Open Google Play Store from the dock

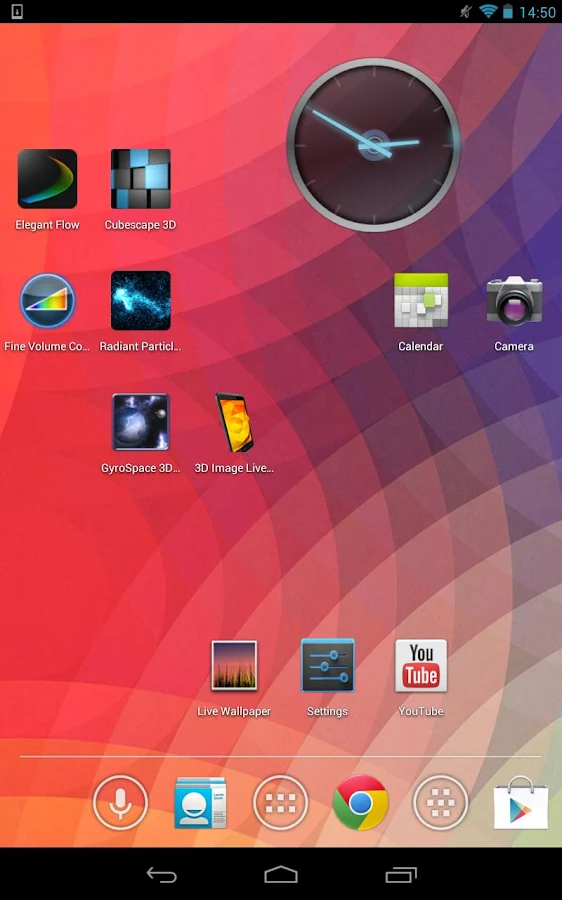[x=521, y=802]
